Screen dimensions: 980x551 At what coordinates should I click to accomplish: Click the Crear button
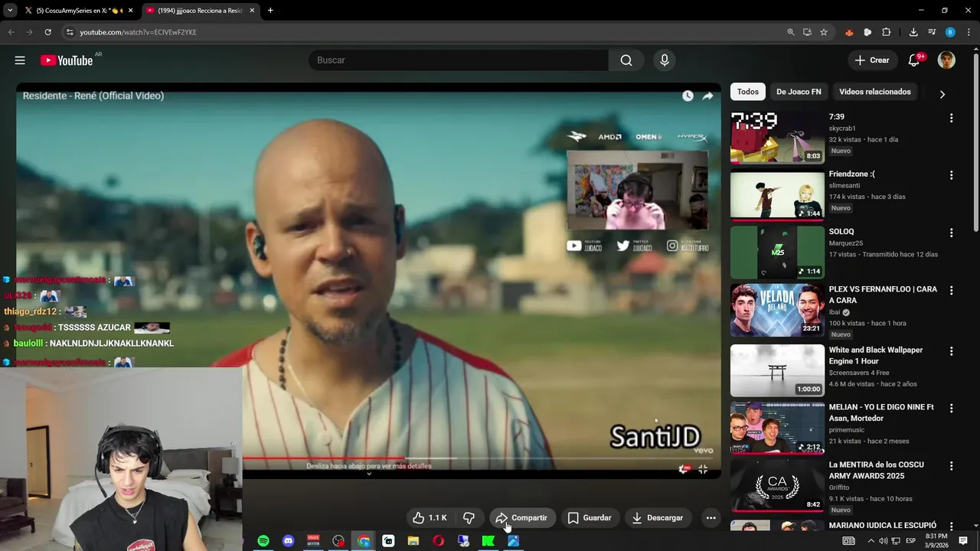point(873,60)
